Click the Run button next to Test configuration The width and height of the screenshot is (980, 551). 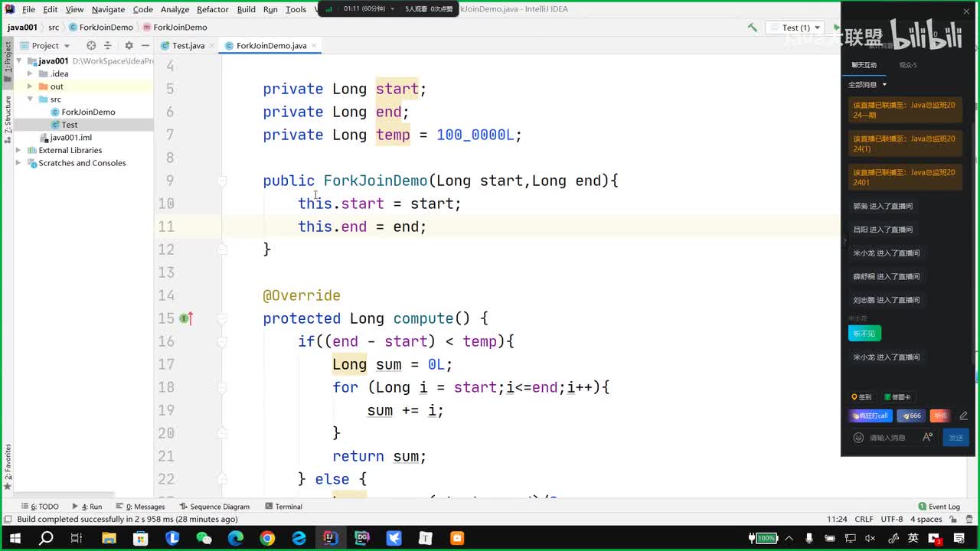pos(837,28)
